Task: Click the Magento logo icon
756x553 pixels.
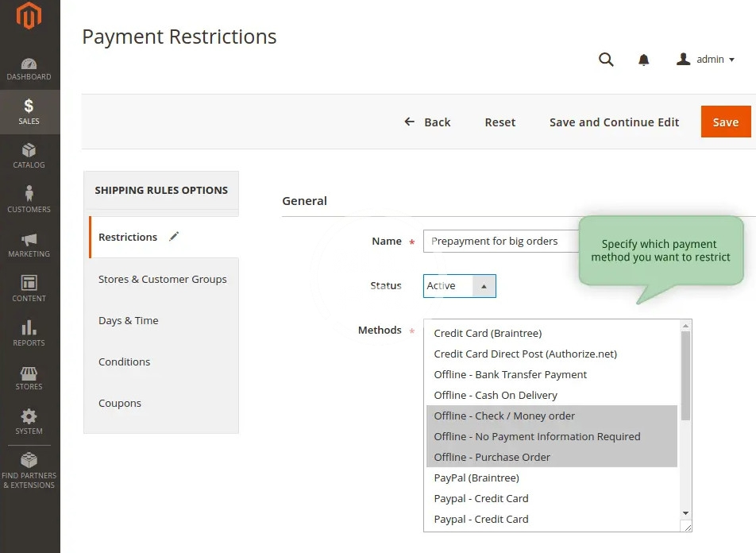Action: pyautogui.click(x=29, y=16)
